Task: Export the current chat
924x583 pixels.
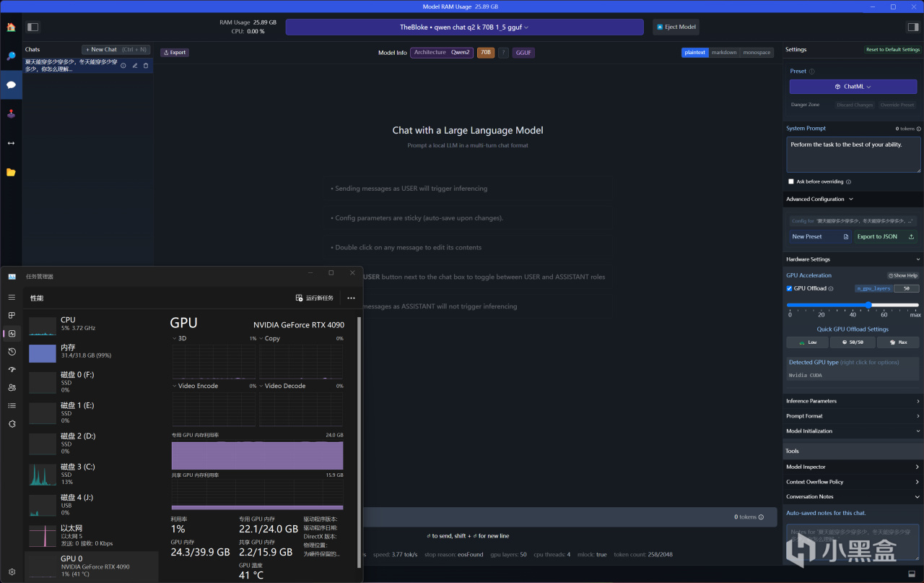Action: point(175,53)
